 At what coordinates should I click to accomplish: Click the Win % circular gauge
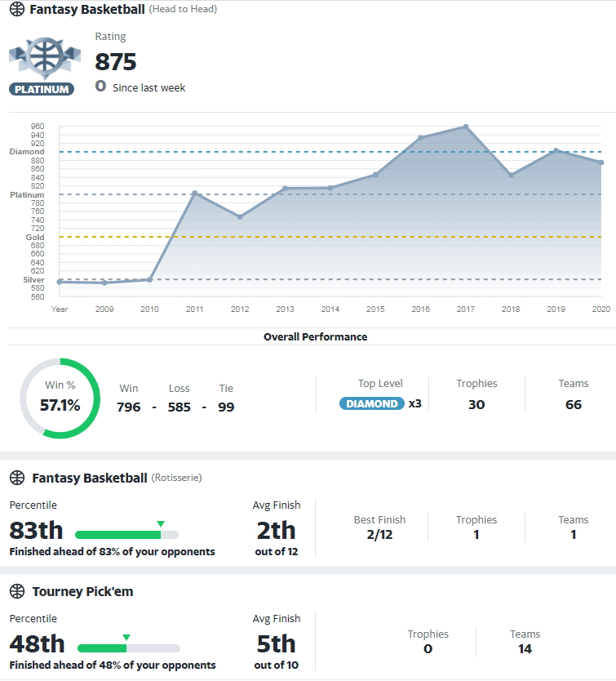pos(60,398)
